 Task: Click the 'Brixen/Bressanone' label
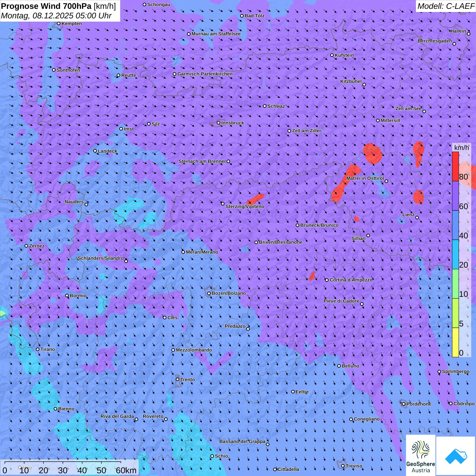pyautogui.click(x=280, y=242)
